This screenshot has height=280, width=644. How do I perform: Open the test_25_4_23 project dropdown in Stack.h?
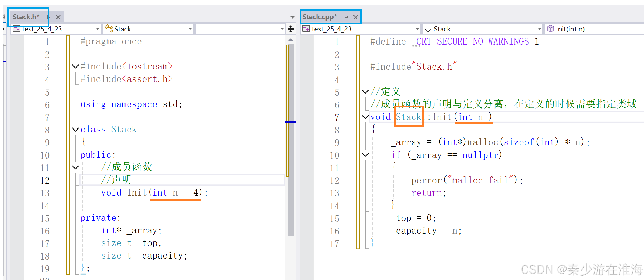98,29
